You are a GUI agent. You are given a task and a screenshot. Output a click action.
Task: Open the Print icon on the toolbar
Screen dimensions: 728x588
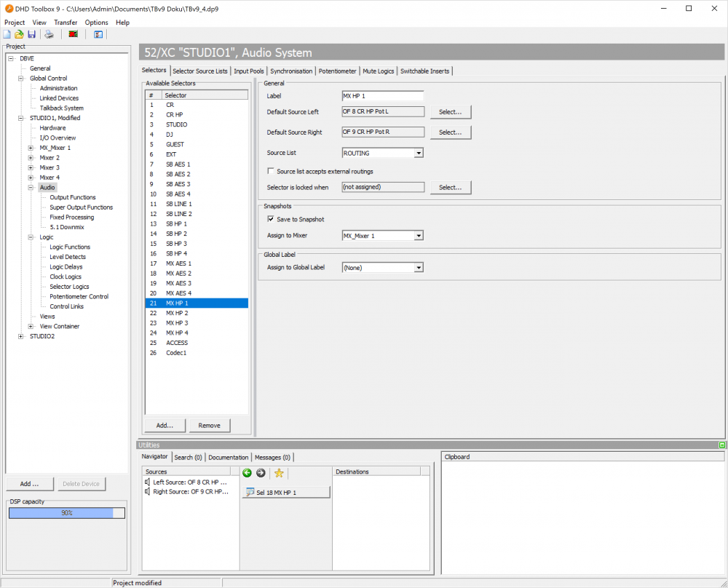[49, 33]
